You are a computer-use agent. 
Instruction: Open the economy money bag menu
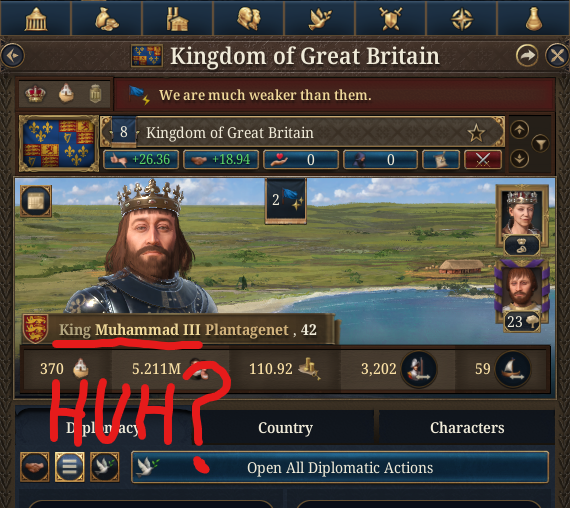click(x=107, y=18)
